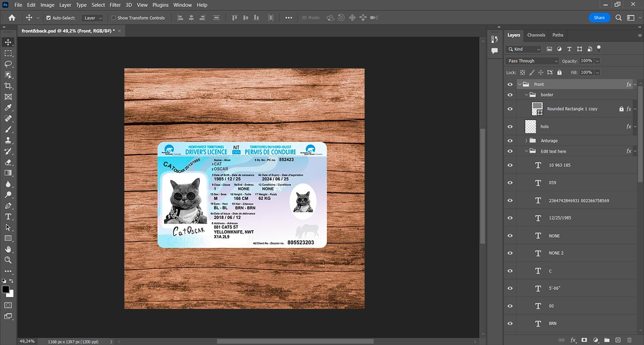Image resolution: width=644 pixels, height=345 pixels.
Task: Open the Filter menu
Action: 115,5
